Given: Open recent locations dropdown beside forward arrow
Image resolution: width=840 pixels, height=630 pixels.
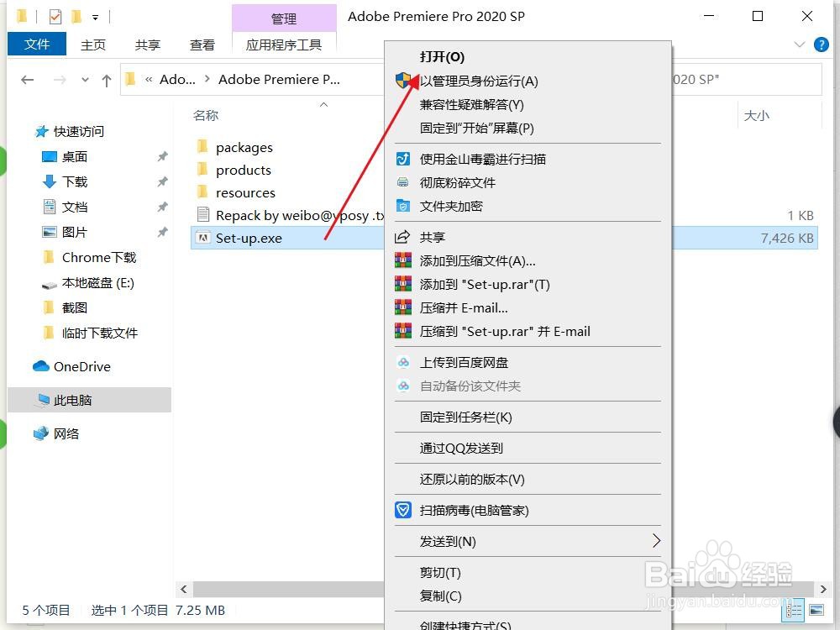Looking at the screenshot, I should 85,80.
